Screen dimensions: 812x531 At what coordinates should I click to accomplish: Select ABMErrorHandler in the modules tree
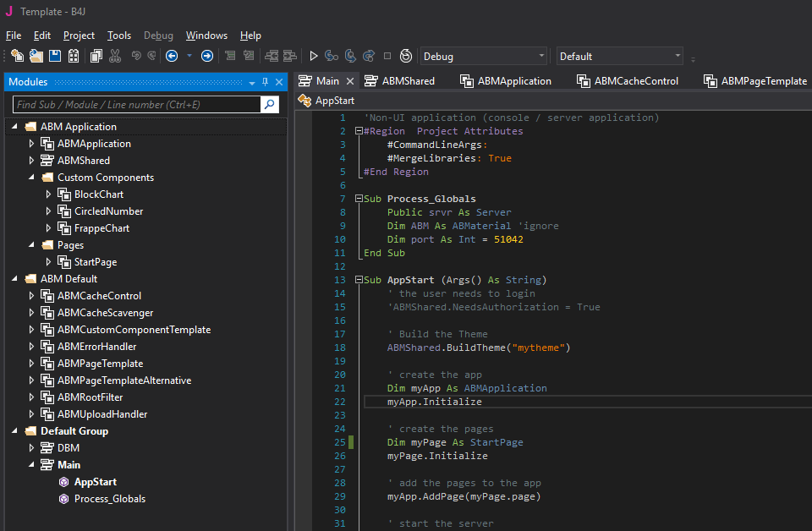[x=96, y=347]
